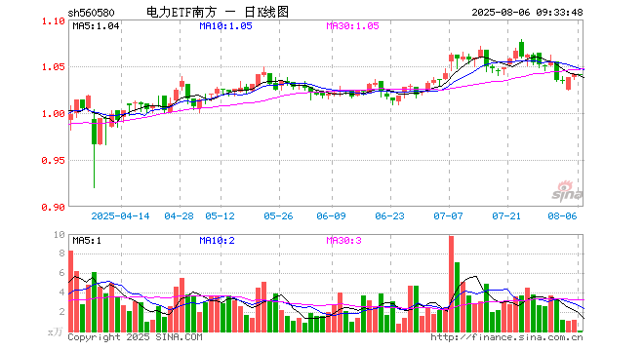Click the tallest red volume bar near 07-07
The image size is (644, 351).
click(x=452, y=284)
